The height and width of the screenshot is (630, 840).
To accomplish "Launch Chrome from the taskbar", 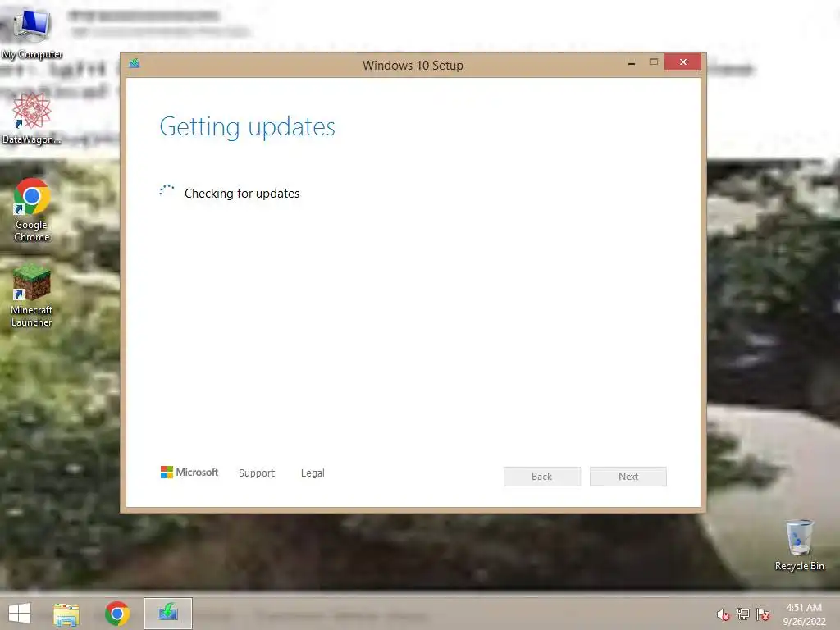I will [117, 614].
